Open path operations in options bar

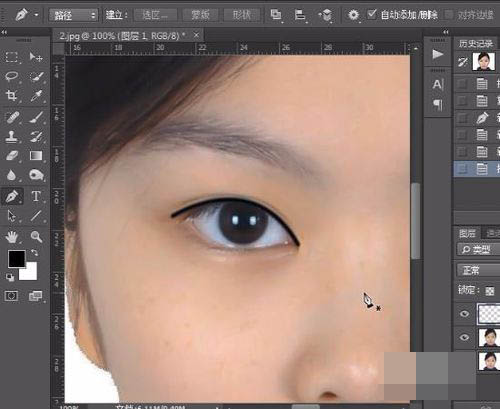click(x=276, y=15)
